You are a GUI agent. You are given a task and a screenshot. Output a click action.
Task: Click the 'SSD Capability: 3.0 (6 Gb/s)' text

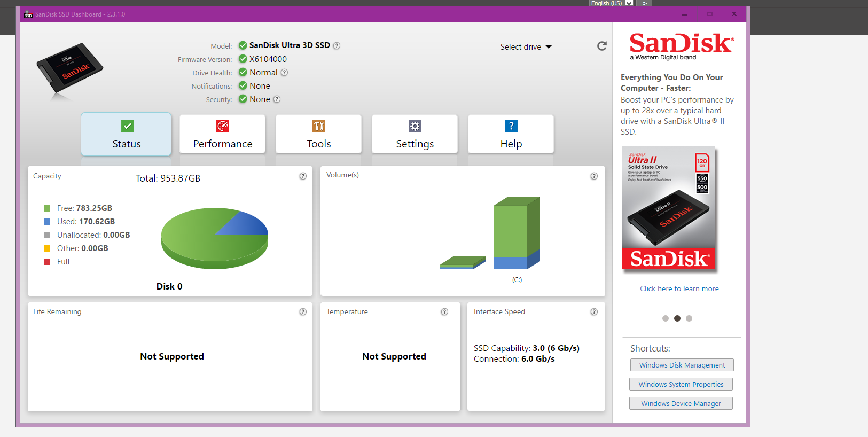(x=527, y=348)
